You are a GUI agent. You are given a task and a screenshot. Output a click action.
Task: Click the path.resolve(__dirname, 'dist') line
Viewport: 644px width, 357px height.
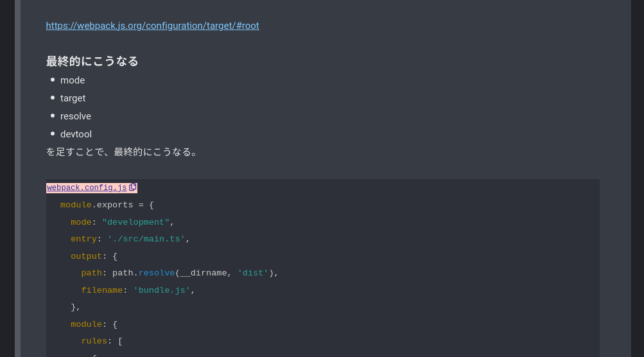click(x=180, y=273)
